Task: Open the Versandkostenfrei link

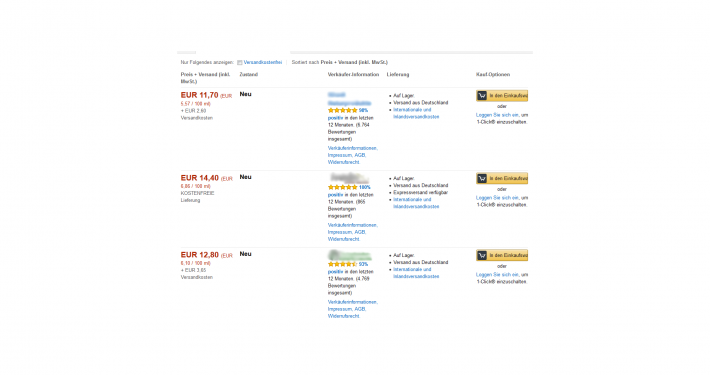Action: coord(263,62)
